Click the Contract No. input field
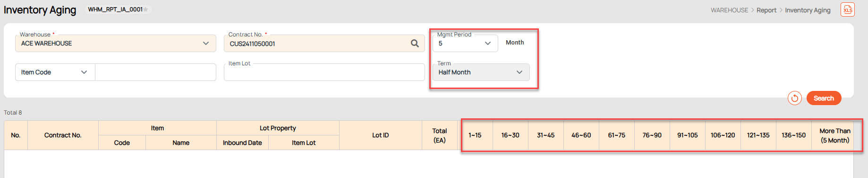868x178 pixels. tap(316, 43)
